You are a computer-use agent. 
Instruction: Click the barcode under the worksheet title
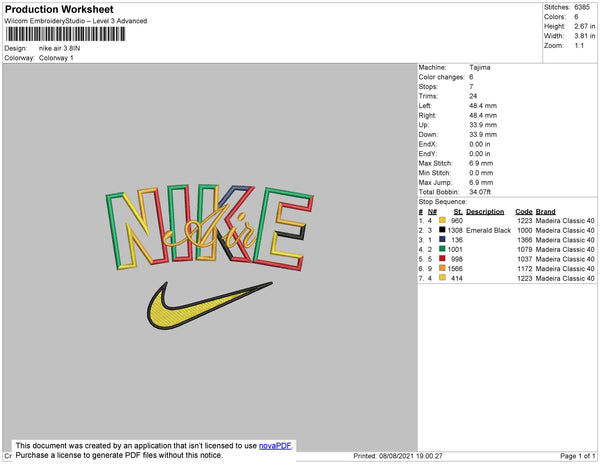click(65, 34)
